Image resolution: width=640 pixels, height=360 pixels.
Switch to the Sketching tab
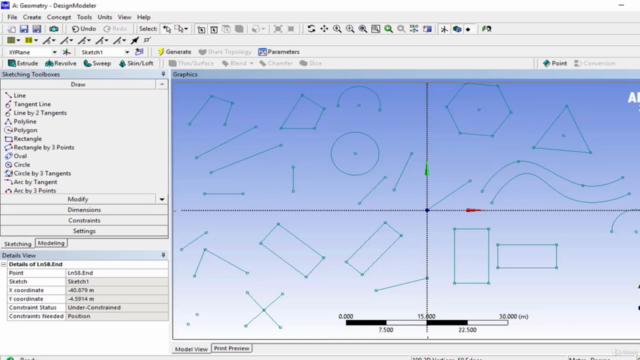[18, 244]
